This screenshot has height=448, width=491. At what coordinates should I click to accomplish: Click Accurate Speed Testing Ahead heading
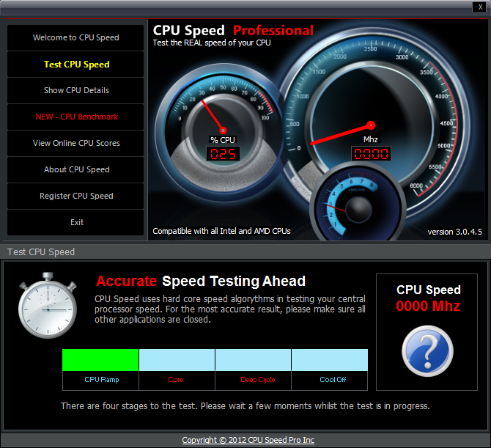click(x=201, y=281)
